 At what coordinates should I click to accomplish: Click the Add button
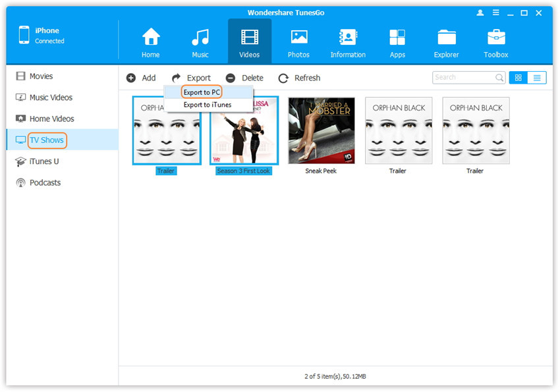(x=141, y=78)
